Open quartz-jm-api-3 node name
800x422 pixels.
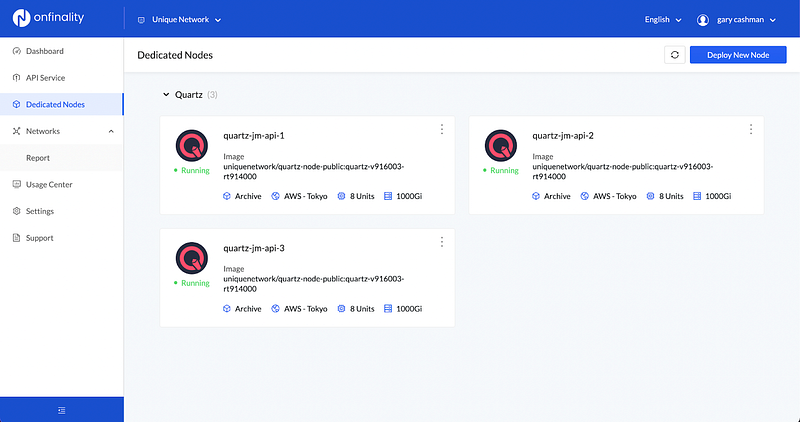click(254, 249)
